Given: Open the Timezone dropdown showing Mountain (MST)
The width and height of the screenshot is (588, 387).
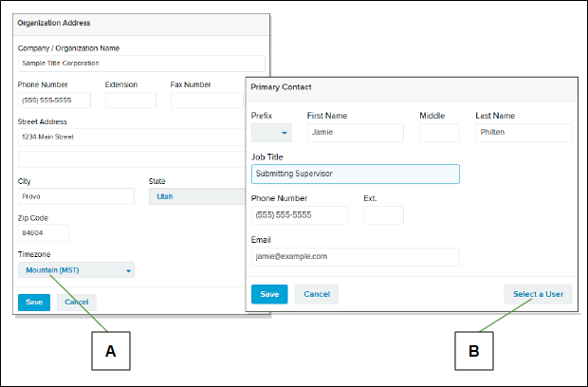Looking at the screenshot, I should [76, 270].
